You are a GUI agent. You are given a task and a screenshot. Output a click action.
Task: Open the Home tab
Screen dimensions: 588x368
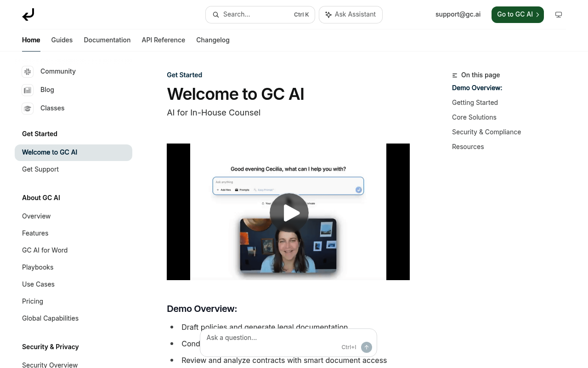coord(31,40)
